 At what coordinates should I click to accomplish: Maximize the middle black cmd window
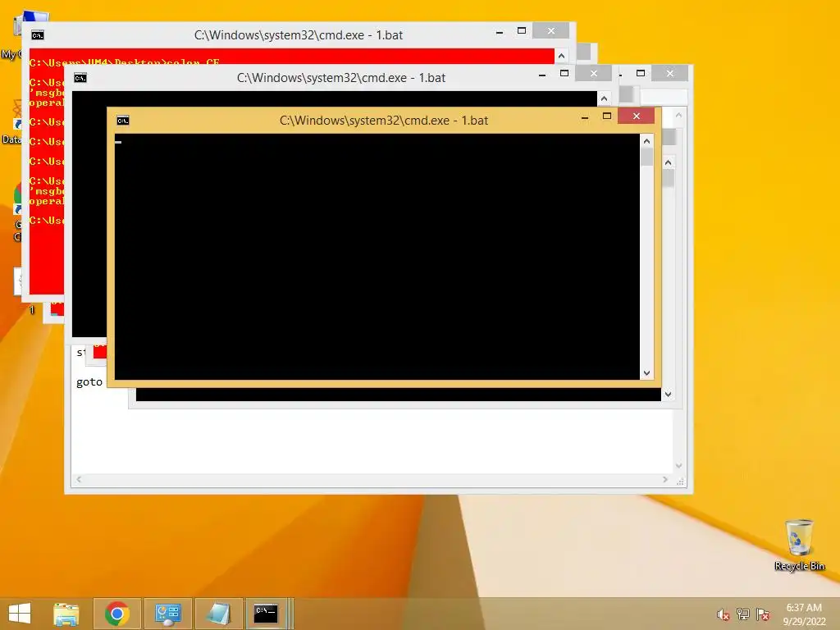click(564, 73)
